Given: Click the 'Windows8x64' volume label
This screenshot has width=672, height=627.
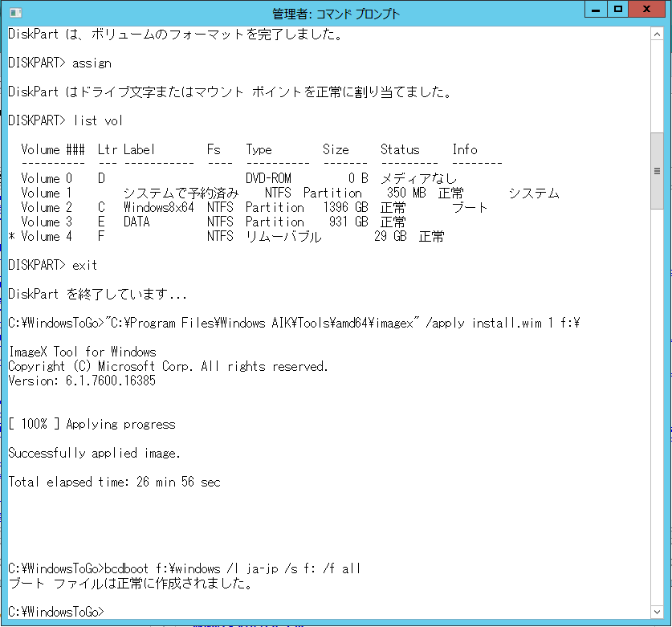Looking at the screenshot, I should (159, 207).
